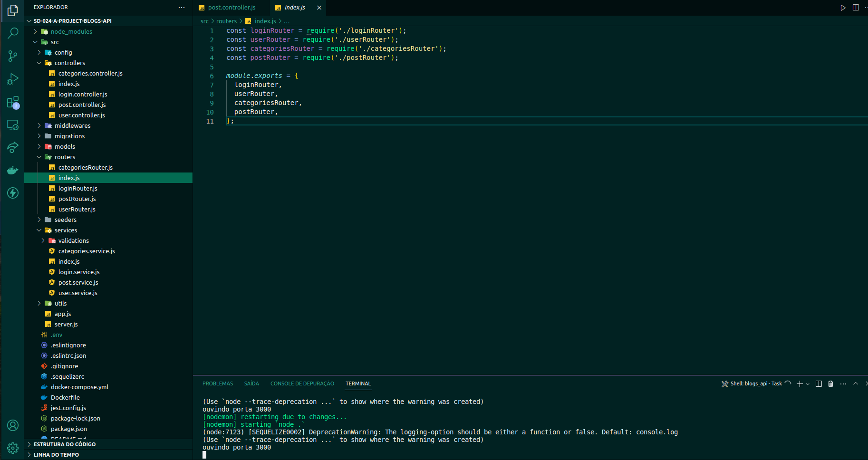This screenshot has width=868, height=460.
Task: Create a new terminal with plus icon
Action: click(800, 383)
